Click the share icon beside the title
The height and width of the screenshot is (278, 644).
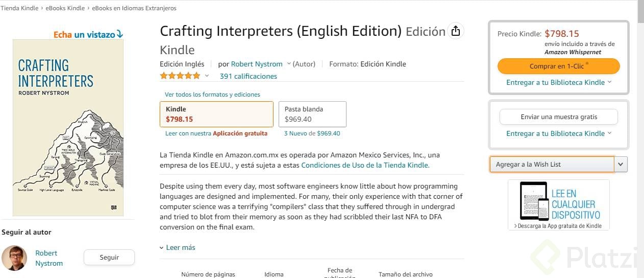(x=456, y=31)
